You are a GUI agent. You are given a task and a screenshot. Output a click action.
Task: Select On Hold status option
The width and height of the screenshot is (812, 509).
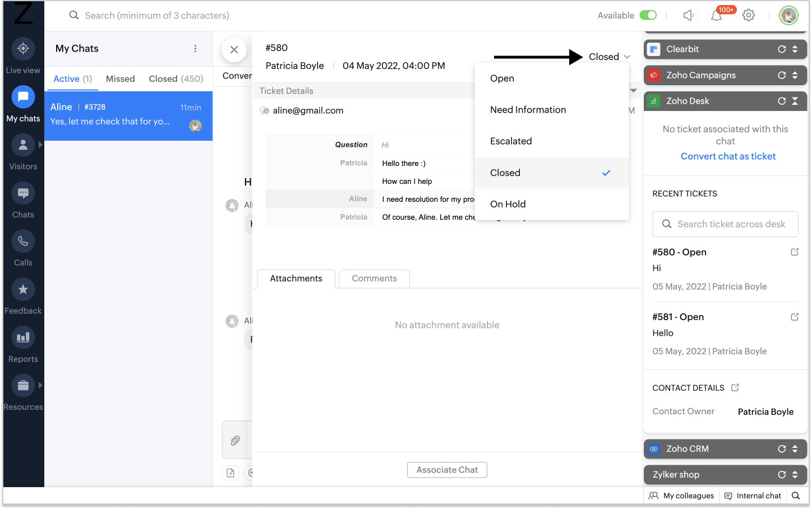click(x=552, y=204)
